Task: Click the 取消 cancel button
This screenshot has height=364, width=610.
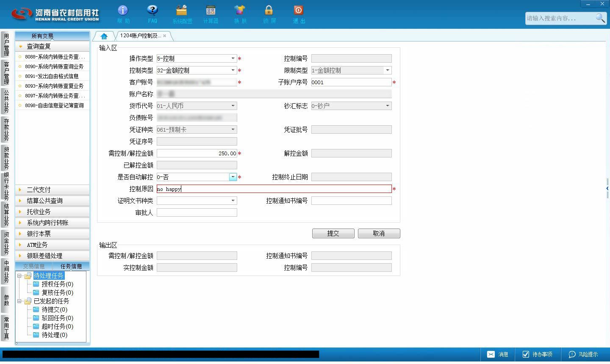Action: (379, 234)
